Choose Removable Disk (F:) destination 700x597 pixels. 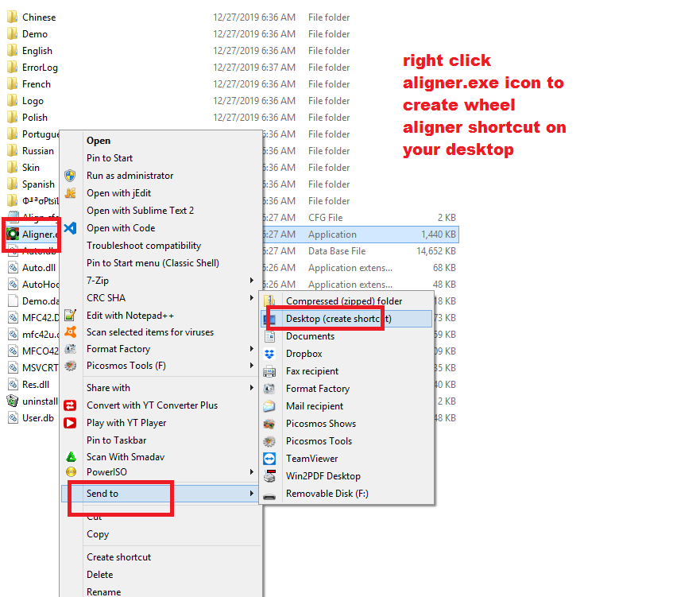tap(327, 494)
